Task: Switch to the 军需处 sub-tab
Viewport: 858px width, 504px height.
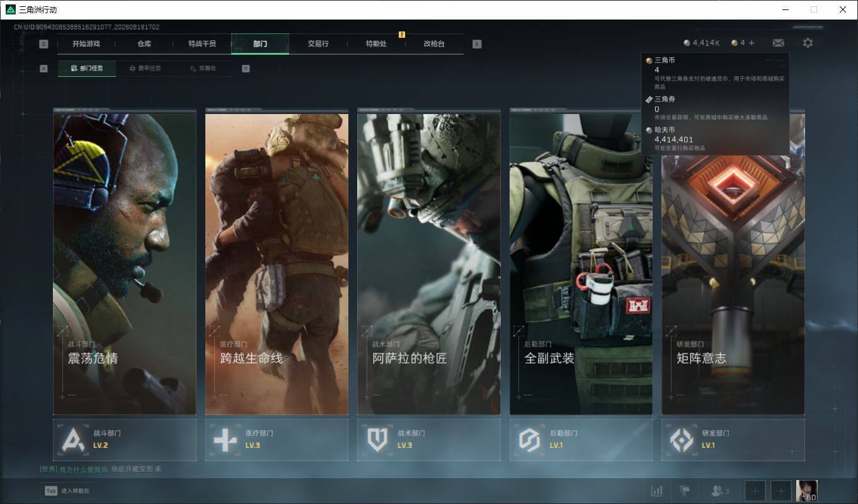Action: click(x=203, y=68)
